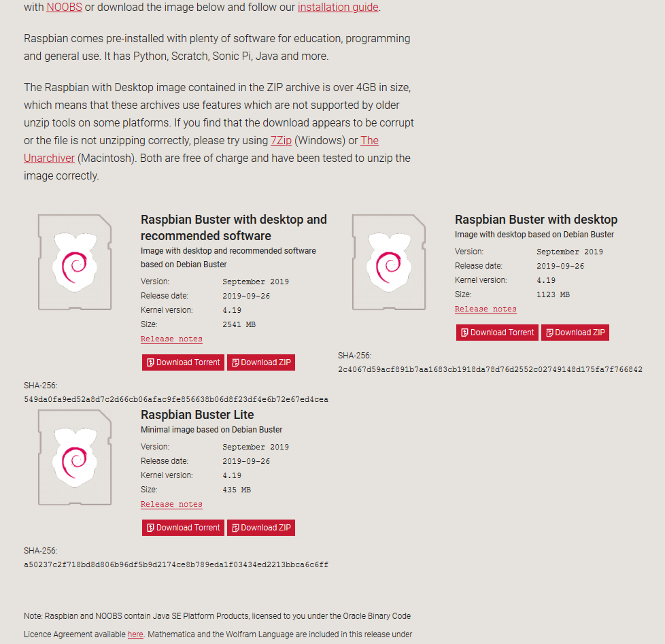Click the Raspbian Buster Lite heading
Image resolution: width=665 pixels, height=644 pixels.
[197, 414]
